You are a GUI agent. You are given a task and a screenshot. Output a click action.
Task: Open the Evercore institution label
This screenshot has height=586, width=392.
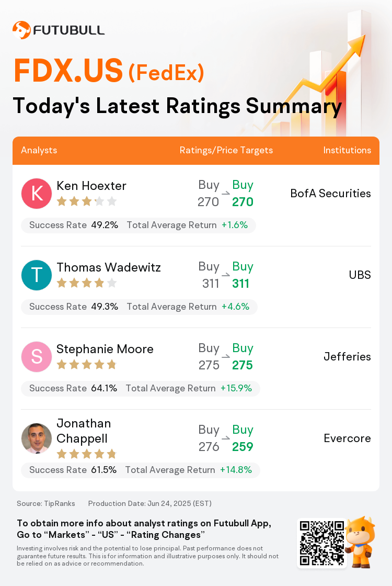click(x=347, y=438)
